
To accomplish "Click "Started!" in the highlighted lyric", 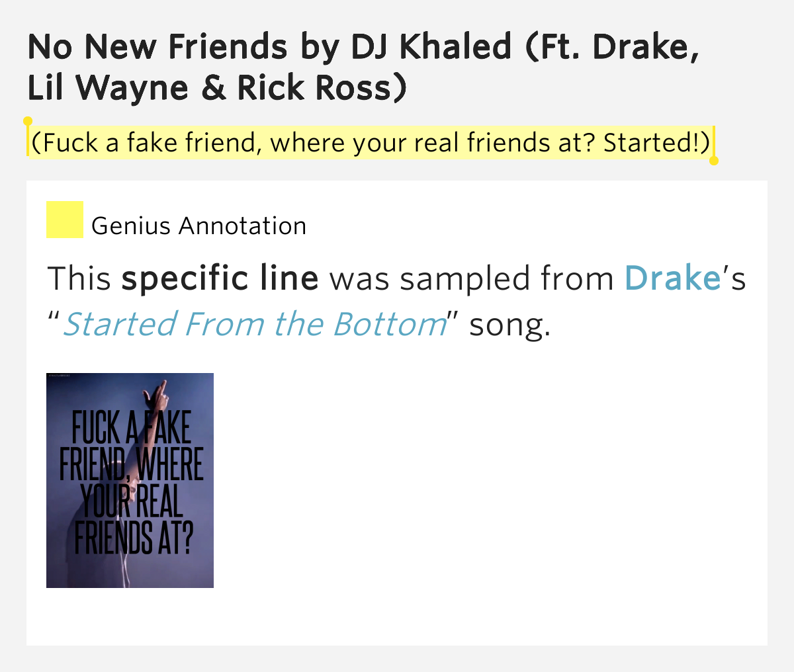I will point(652,143).
